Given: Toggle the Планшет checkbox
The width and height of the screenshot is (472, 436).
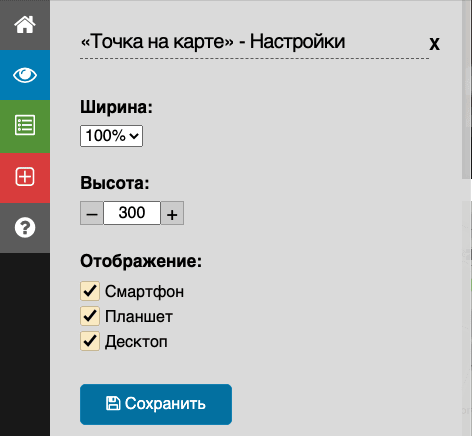Looking at the screenshot, I should (90, 316).
